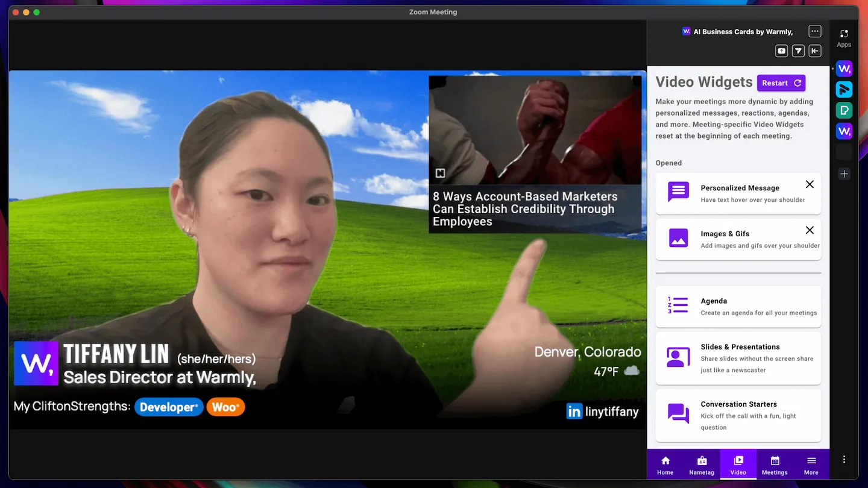Click the 'AI Business Cards by Warmly,' panel title
The height and width of the screenshot is (488, 868).
pos(743,31)
